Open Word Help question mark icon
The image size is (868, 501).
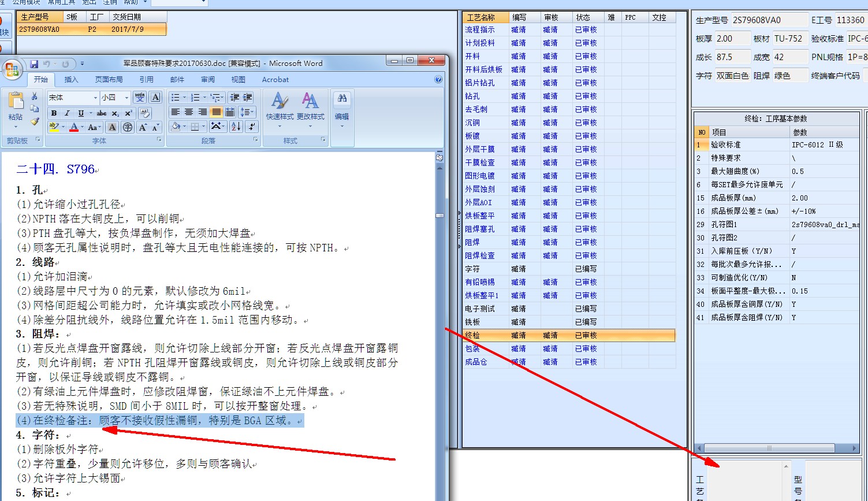click(438, 80)
